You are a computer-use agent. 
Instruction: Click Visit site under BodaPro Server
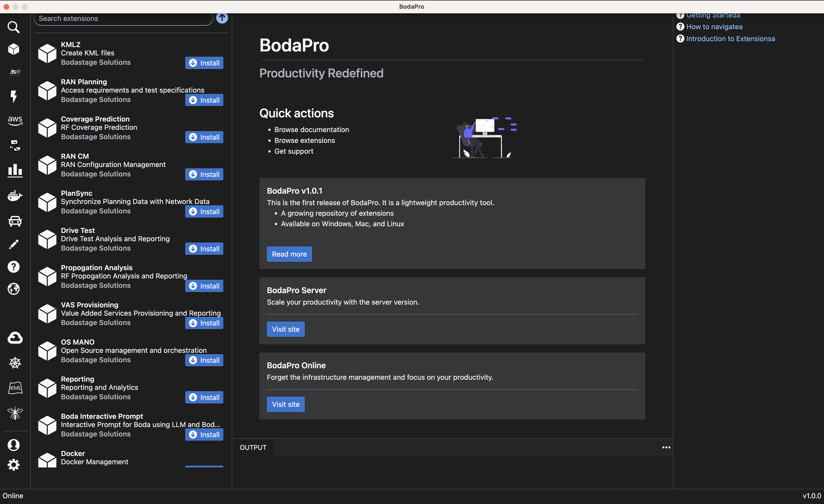[x=286, y=329]
